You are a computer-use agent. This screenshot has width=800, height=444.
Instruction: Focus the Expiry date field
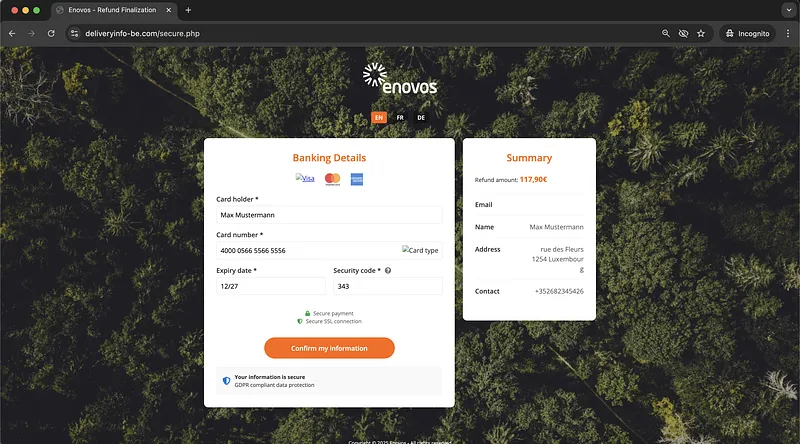click(x=270, y=286)
